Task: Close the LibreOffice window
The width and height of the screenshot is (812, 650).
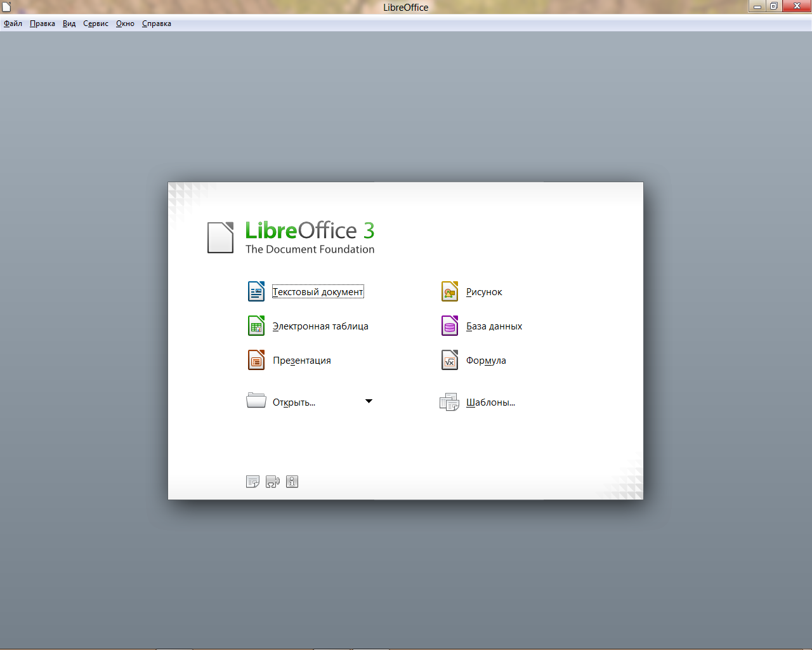Action: pyautogui.click(x=797, y=6)
